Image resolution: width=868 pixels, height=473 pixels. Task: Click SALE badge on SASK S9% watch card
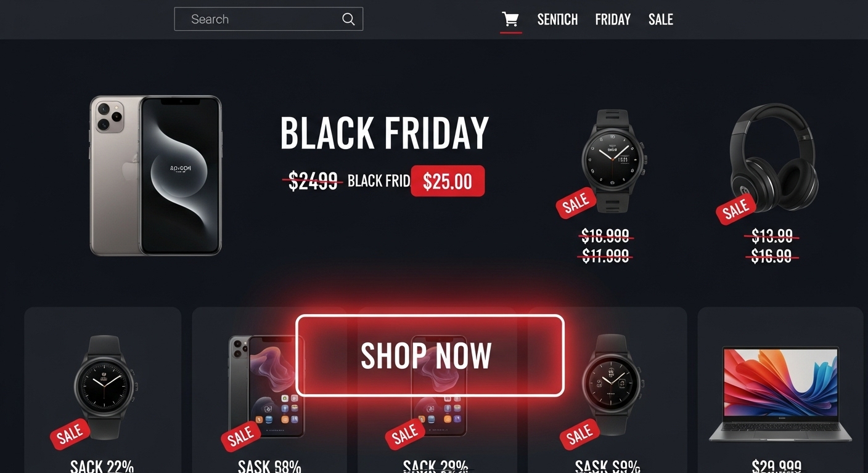click(580, 435)
